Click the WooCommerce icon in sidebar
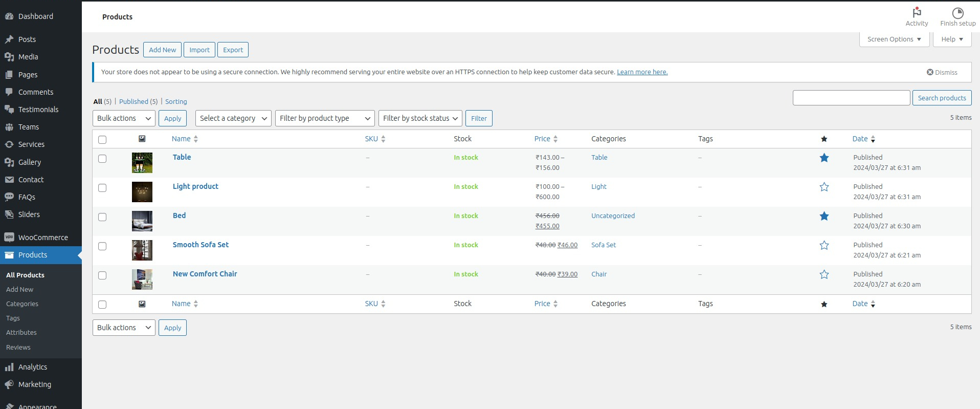This screenshot has width=980, height=409. (x=9, y=238)
